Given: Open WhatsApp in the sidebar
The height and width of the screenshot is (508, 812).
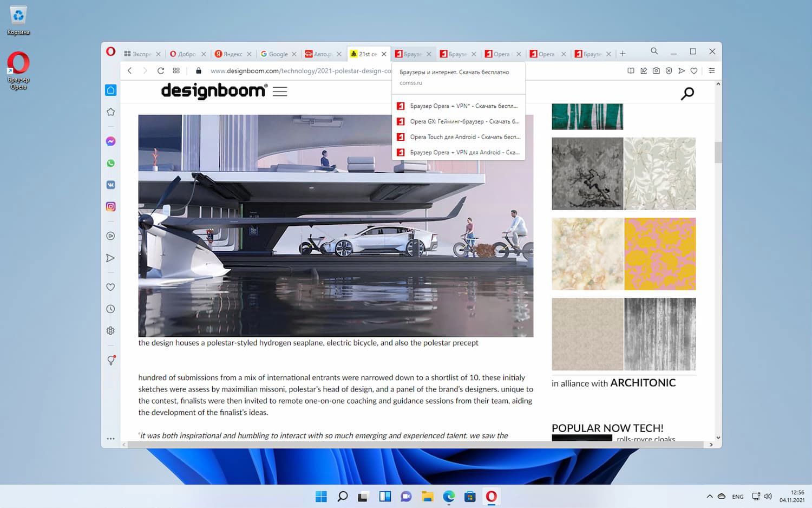Looking at the screenshot, I should (110, 163).
